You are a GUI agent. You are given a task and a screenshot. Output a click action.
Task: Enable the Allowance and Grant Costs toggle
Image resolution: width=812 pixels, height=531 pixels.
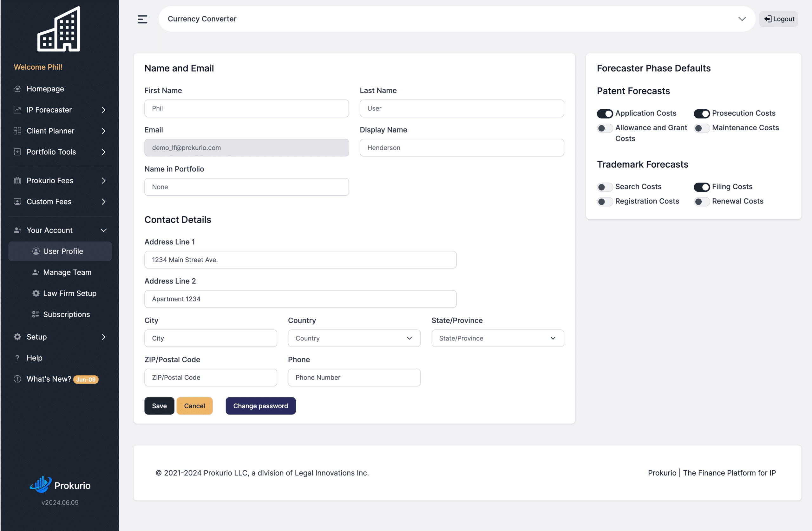pos(605,128)
